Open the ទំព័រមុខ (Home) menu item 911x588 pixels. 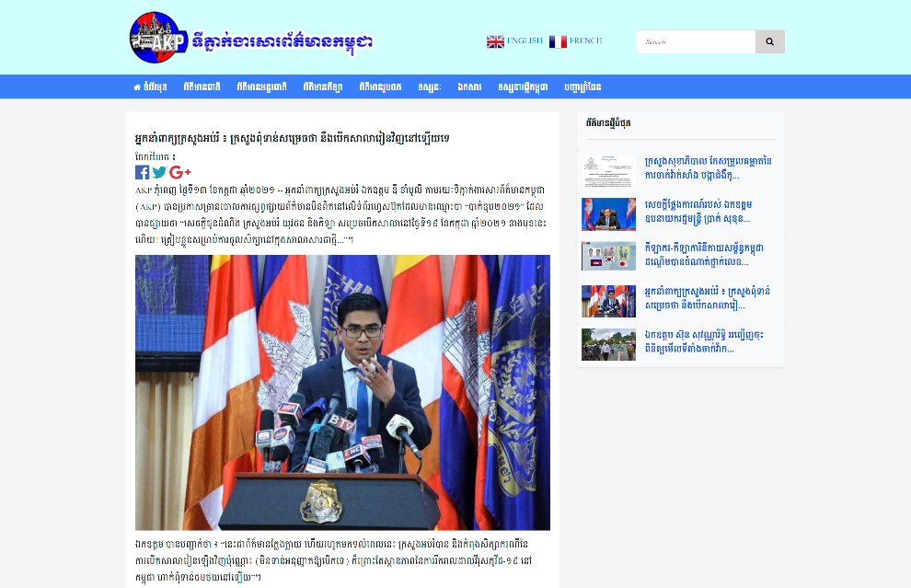click(150, 86)
